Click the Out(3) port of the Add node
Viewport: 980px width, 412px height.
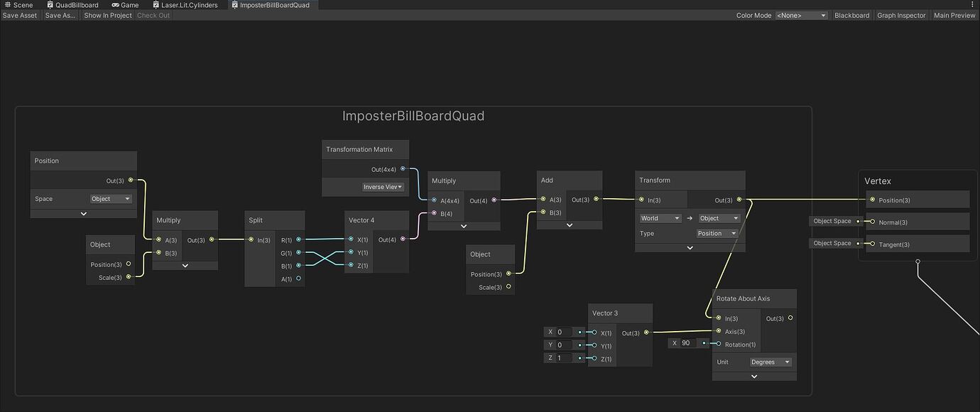[x=596, y=199]
